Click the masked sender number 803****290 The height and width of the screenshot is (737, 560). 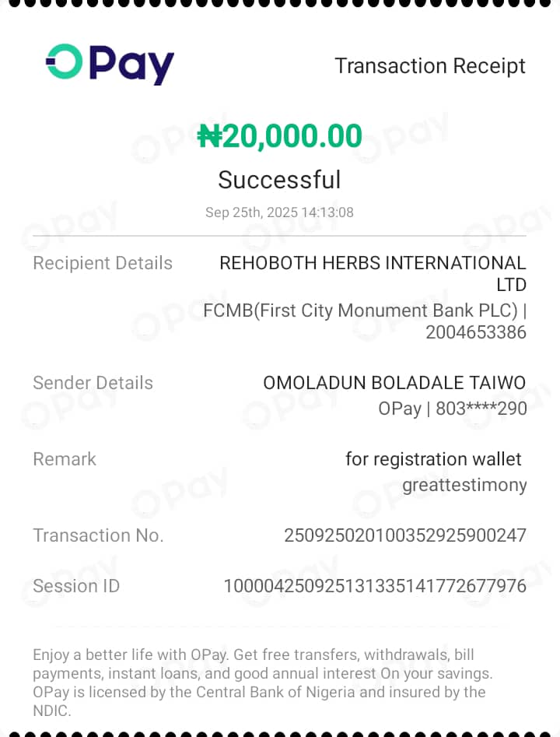pos(481,409)
